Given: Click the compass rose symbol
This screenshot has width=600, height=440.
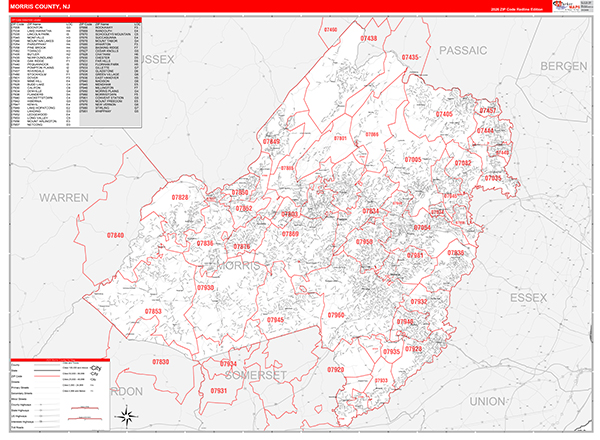Looking at the screenshot, I should click(x=127, y=416).
